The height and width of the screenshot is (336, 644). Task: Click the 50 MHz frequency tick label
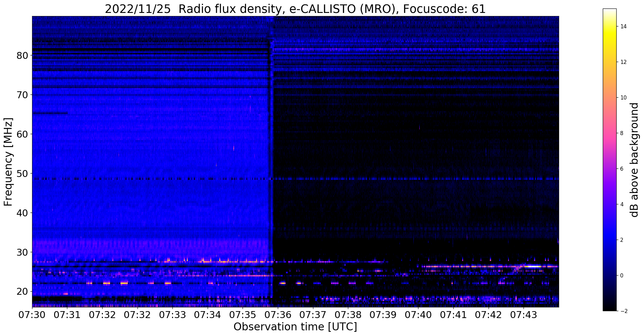[x=22, y=174]
